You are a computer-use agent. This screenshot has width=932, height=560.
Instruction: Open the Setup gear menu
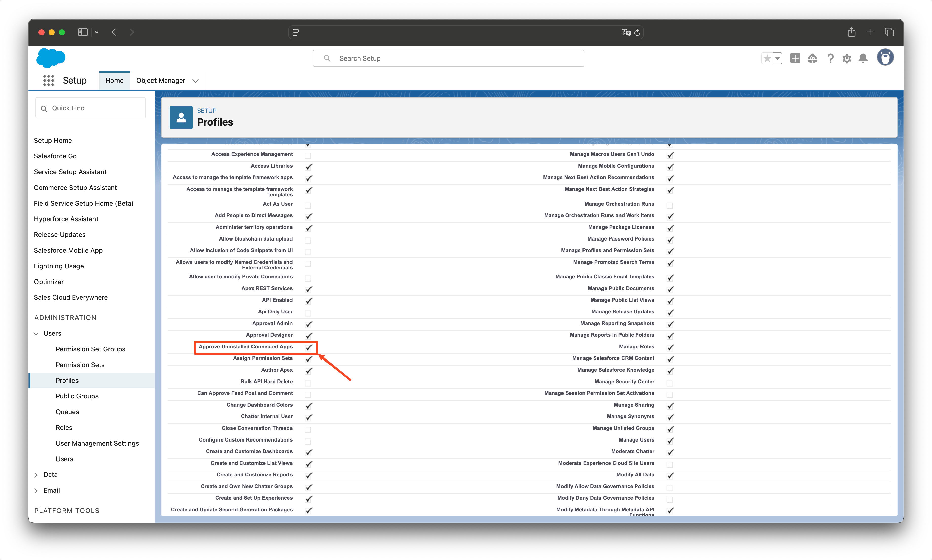click(x=847, y=58)
